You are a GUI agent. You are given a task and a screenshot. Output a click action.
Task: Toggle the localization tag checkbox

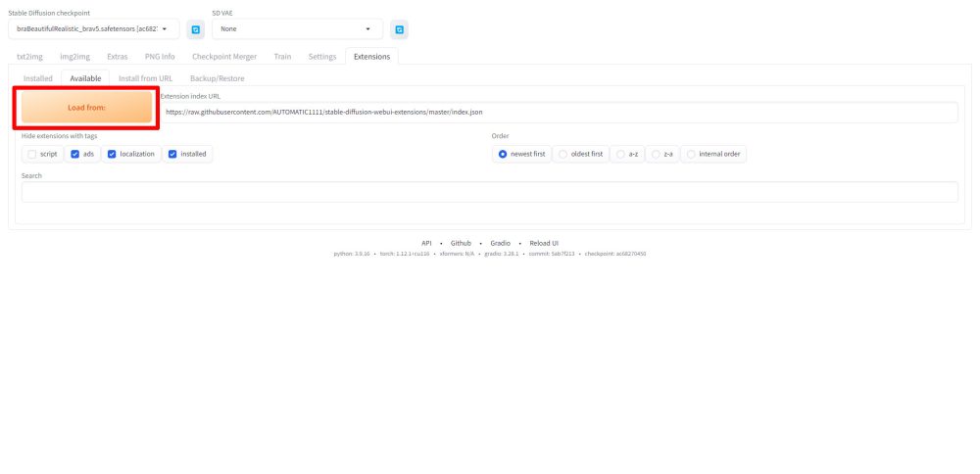tap(113, 154)
